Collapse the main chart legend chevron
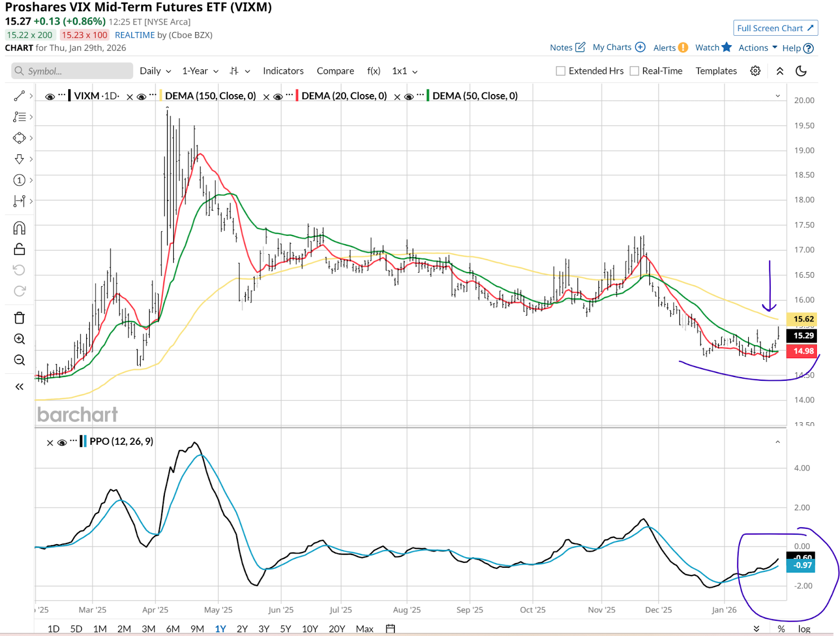 tap(778, 96)
